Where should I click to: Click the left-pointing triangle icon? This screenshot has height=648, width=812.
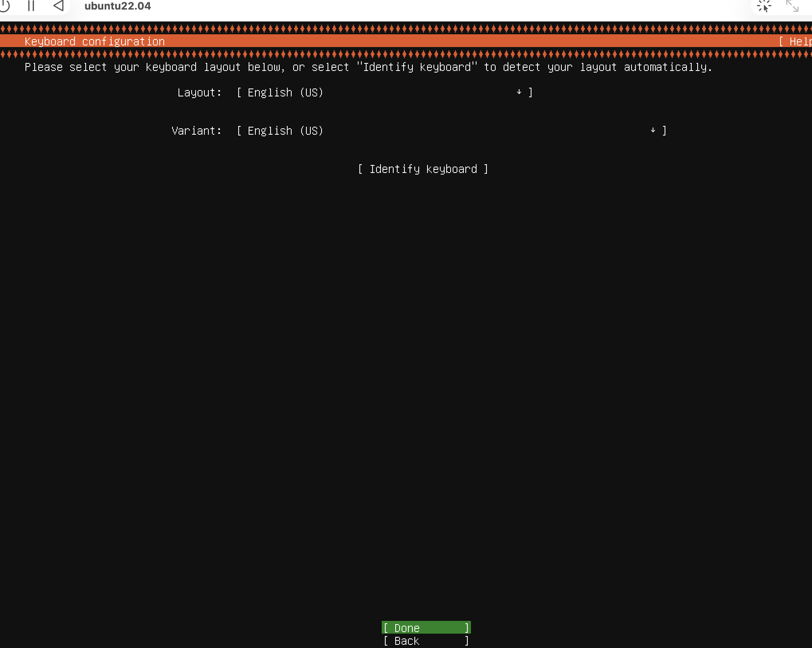click(59, 6)
